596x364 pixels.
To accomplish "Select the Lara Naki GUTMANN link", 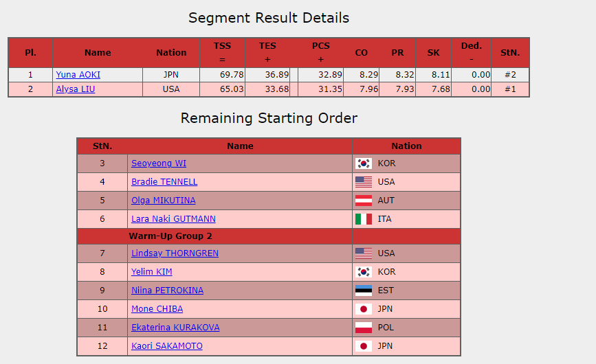I will click(173, 219).
